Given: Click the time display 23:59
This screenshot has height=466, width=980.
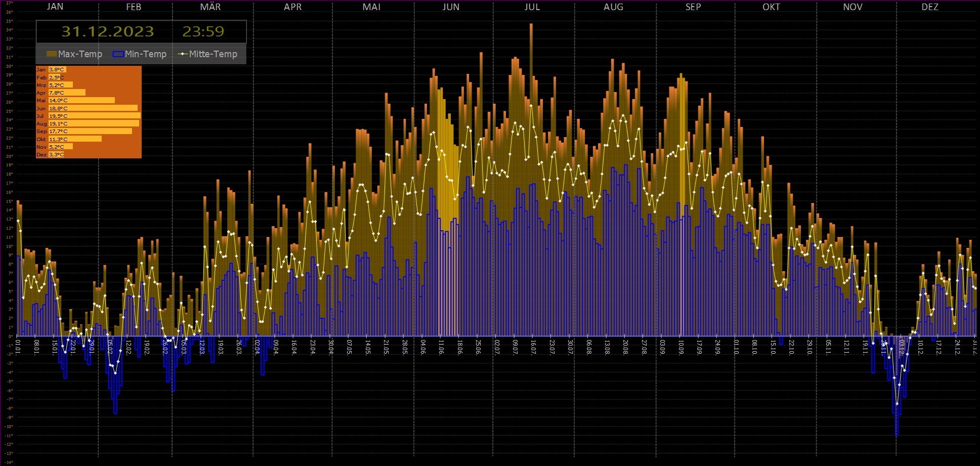Looking at the screenshot, I should click(x=203, y=31).
